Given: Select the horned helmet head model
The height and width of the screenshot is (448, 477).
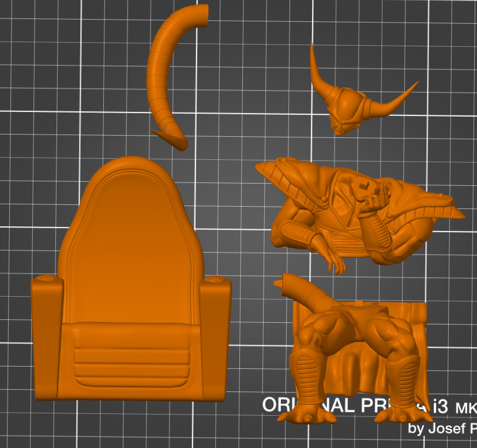Looking at the screenshot, I should coord(349,107).
